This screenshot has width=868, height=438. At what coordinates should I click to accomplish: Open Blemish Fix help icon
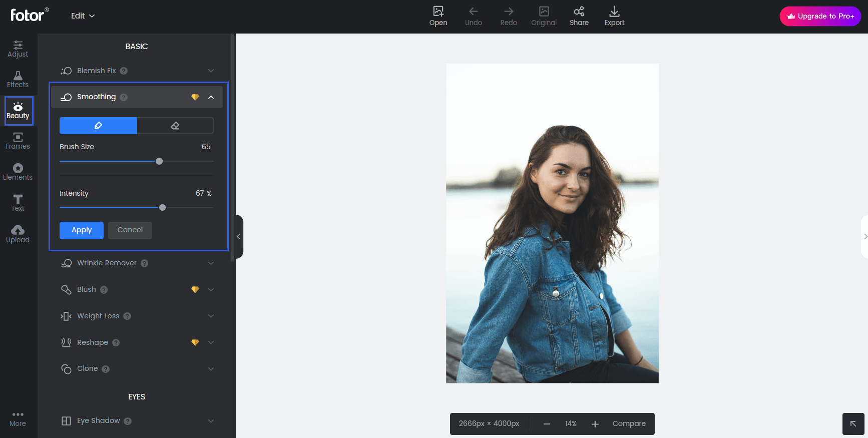pyautogui.click(x=124, y=71)
